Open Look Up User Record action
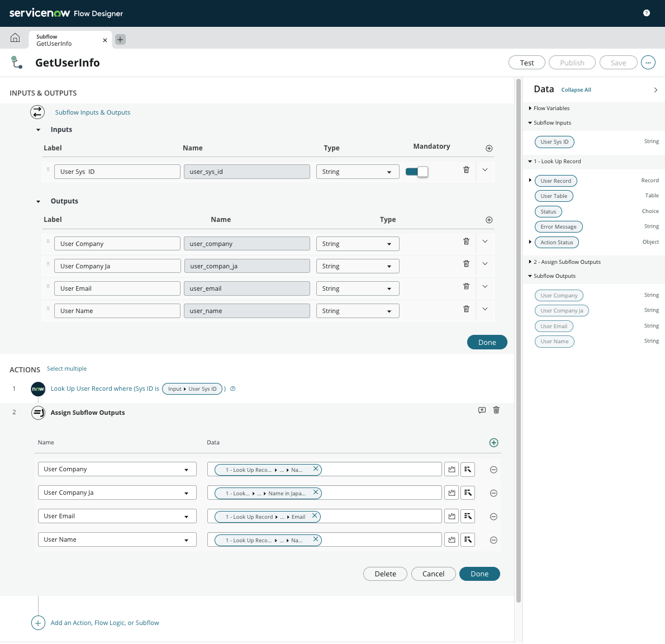 coord(104,389)
